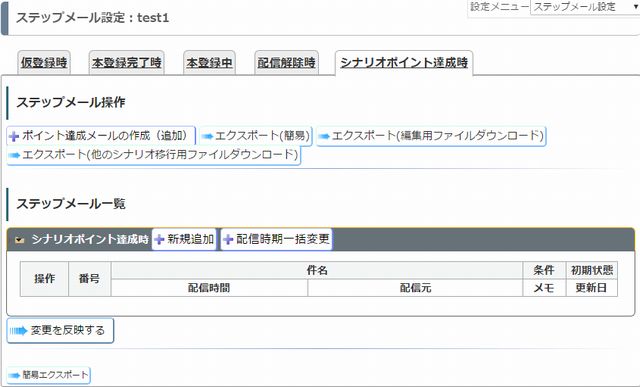Switch to the 本登録完了時 tab

pos(127,62)
